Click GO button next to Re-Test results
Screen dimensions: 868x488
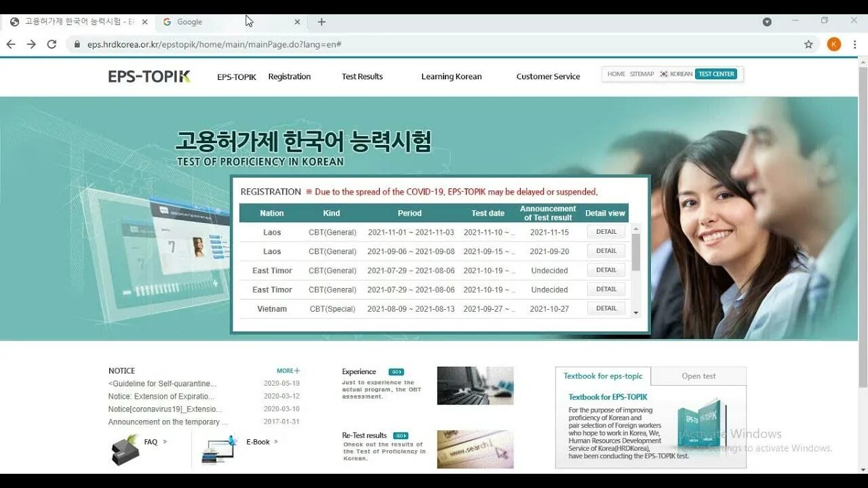pos(401,435)
